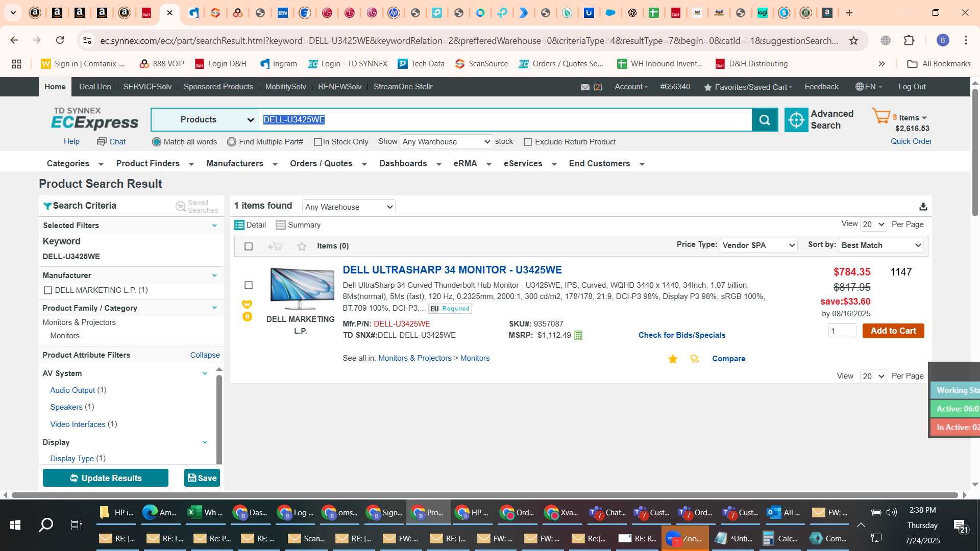Open Advanced Search crosshair icon
Screen dimensions: 980x551
coord(796,120)
